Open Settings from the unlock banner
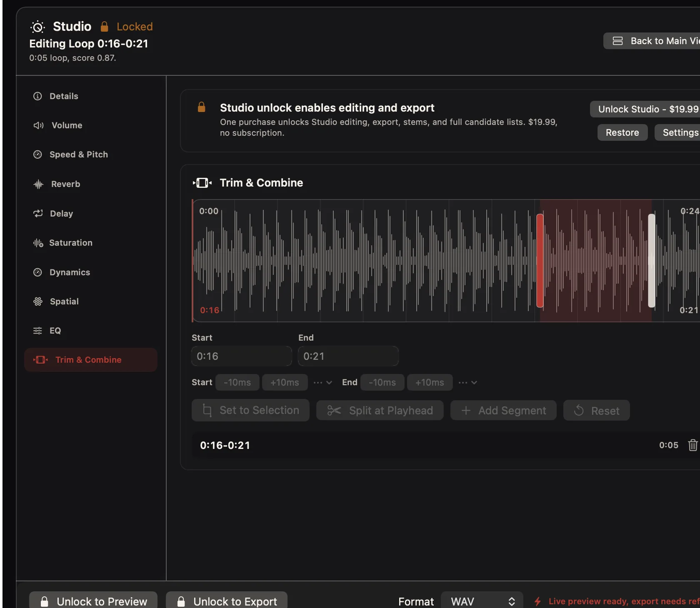The image size is (700, 608). 677,132
